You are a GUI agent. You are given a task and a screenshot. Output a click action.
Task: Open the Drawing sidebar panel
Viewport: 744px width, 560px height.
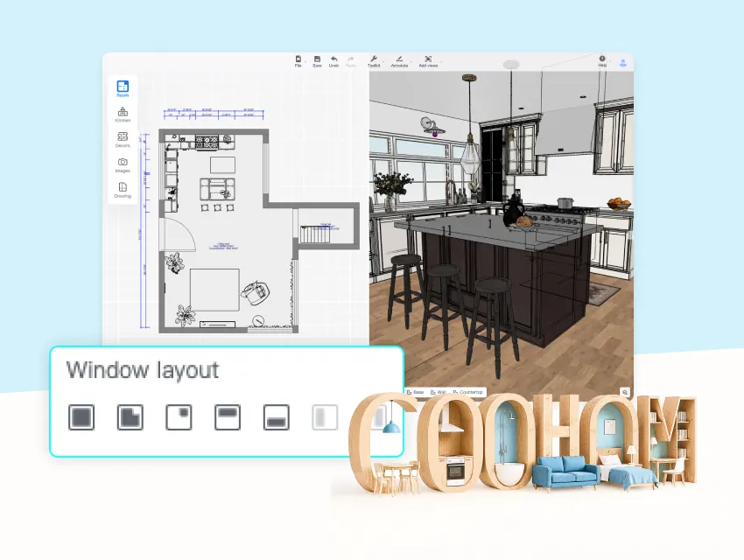(123, 190)
